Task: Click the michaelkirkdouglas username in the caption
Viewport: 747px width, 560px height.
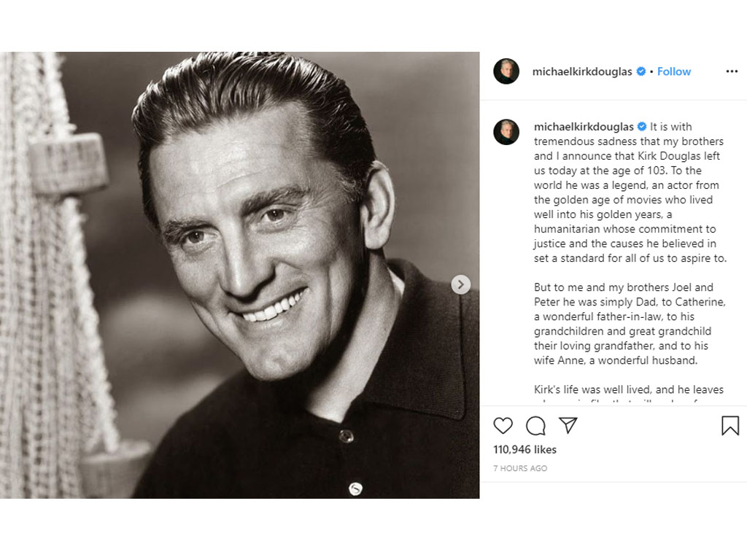Action: pos(584,127)
